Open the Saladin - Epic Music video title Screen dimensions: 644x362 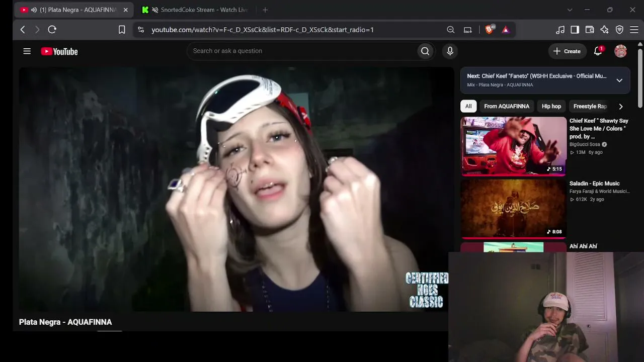click(x=595, y=184)
